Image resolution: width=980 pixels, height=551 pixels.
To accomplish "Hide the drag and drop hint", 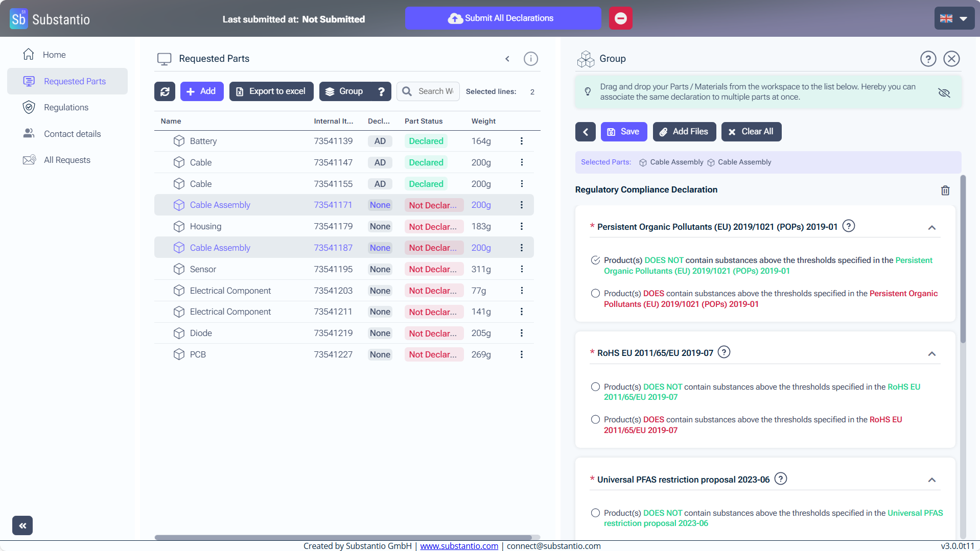I will click(x=944, y=92).
